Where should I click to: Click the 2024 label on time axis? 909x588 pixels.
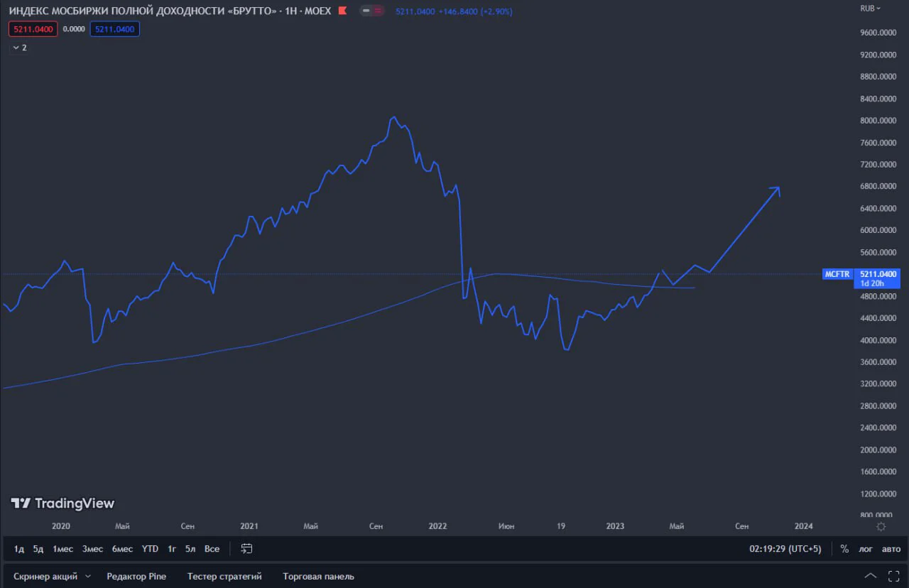(x=804, y=526)
